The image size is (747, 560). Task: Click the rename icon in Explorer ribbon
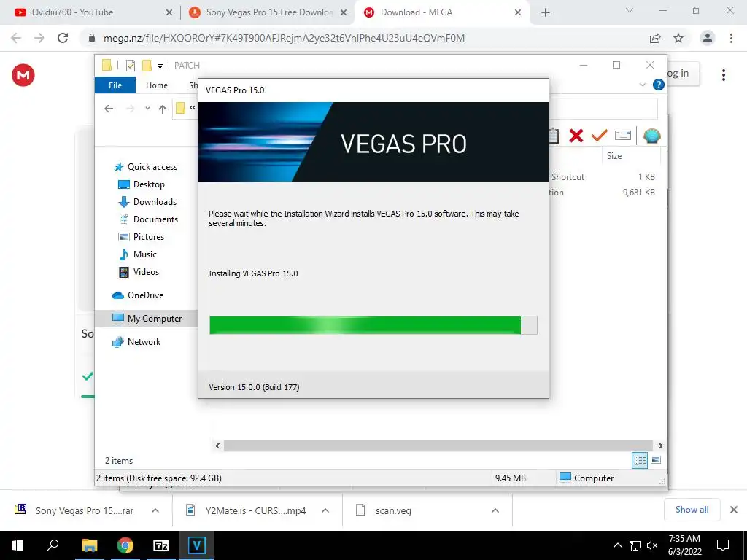point(623,135)
